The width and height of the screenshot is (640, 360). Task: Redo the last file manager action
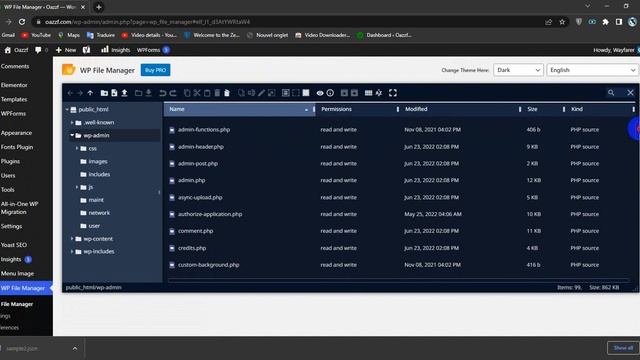click(173, 93)
